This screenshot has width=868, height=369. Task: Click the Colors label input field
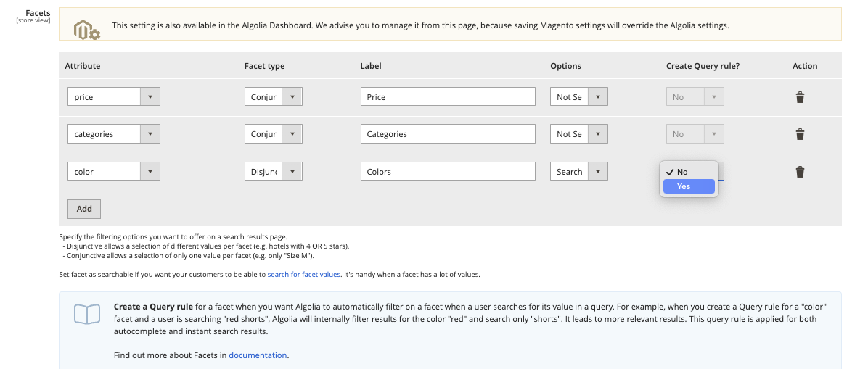447,172
